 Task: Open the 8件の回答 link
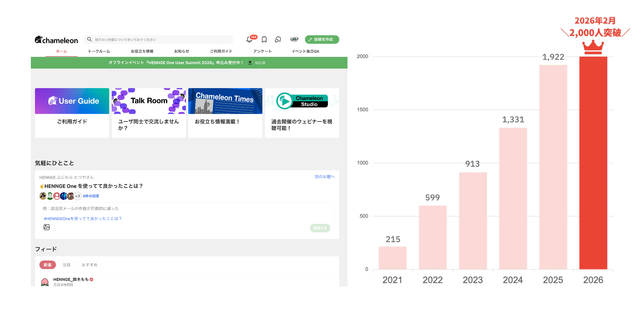(91, 196)
